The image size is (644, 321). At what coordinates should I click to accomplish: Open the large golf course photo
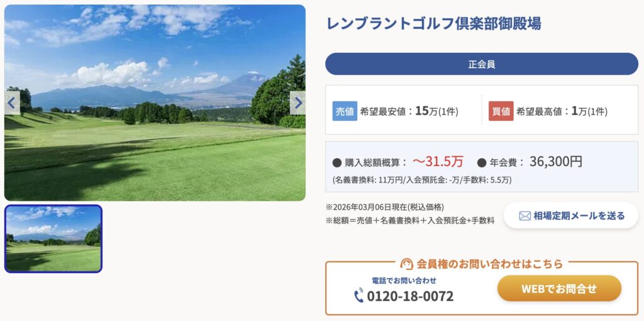tap(155, 145)
